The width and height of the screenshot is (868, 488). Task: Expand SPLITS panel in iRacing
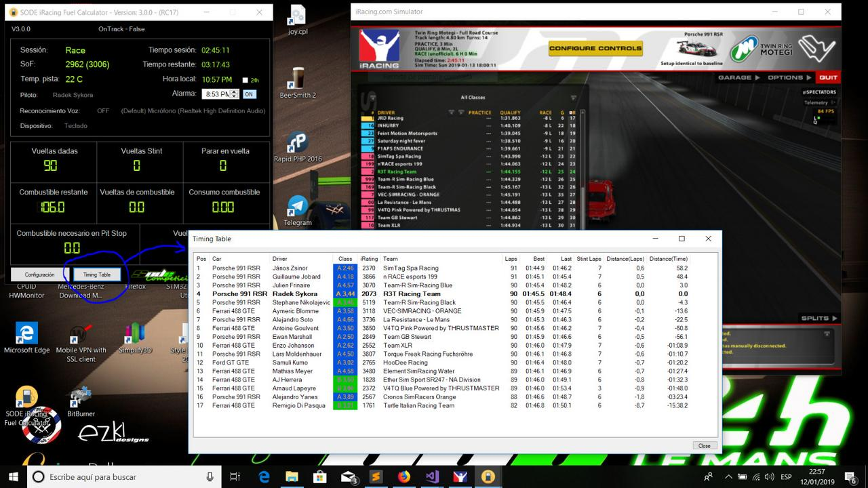tap(818, 318)
